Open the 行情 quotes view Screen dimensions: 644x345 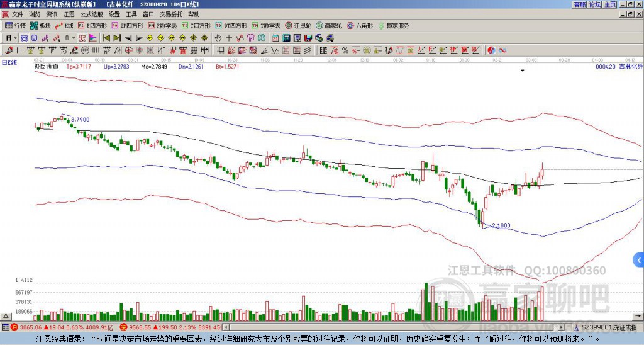15,25
